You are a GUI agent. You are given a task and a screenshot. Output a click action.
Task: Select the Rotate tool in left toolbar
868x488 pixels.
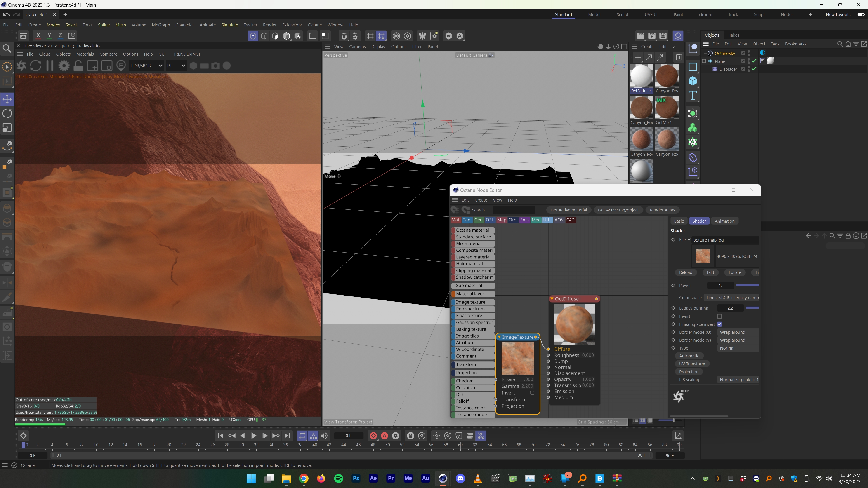(7, 113)
